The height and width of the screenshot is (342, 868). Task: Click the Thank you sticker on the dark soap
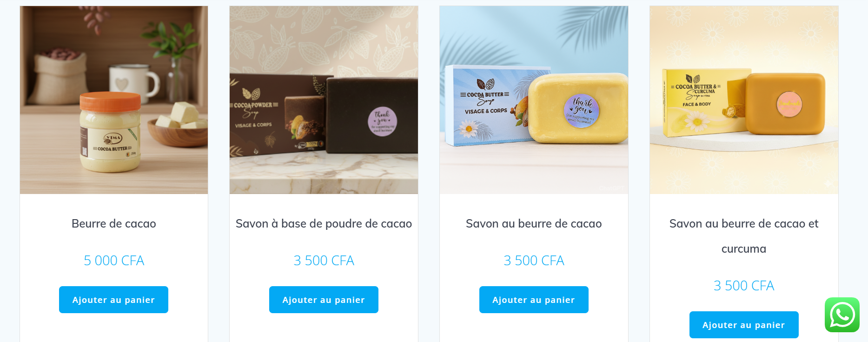[383, 121]
